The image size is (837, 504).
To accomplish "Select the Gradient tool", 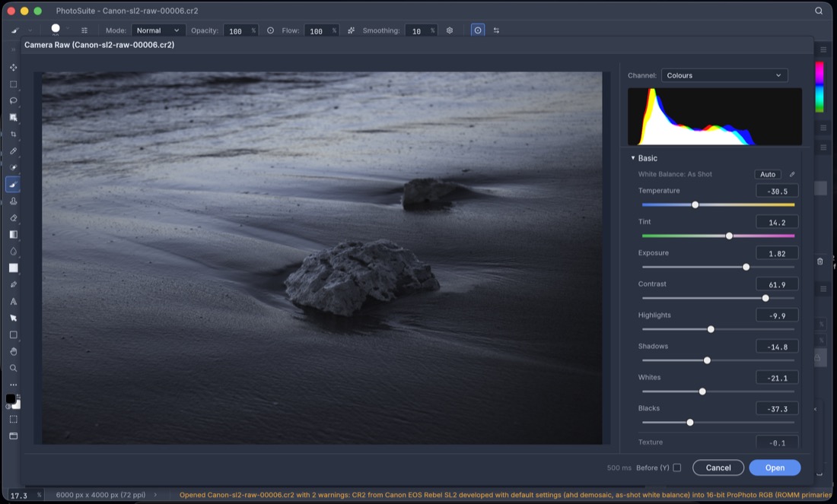I will coord(14,234).
